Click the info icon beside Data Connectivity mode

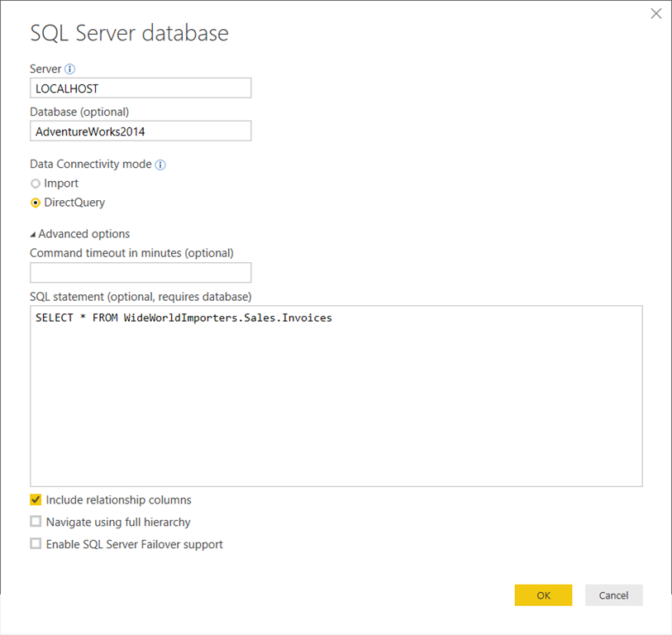(160, 165)
